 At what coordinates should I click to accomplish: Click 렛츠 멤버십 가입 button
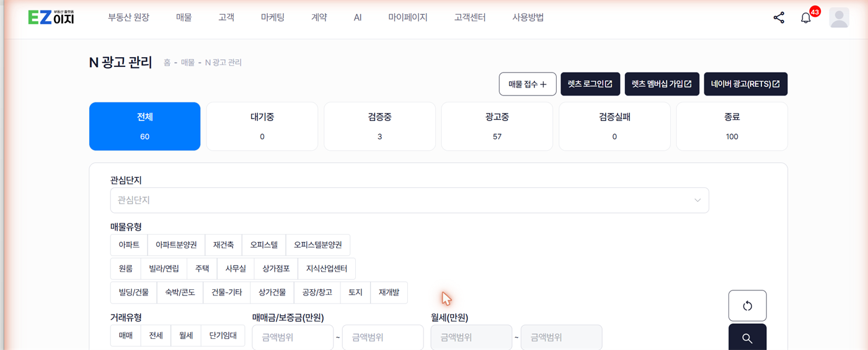(x=662, y=84)
